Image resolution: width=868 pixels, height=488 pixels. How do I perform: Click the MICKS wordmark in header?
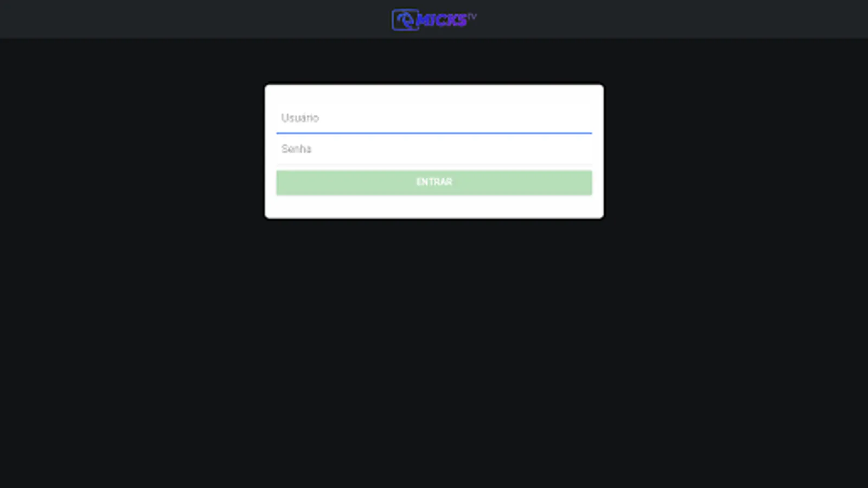pyautogui.click(x=443, y=21)
